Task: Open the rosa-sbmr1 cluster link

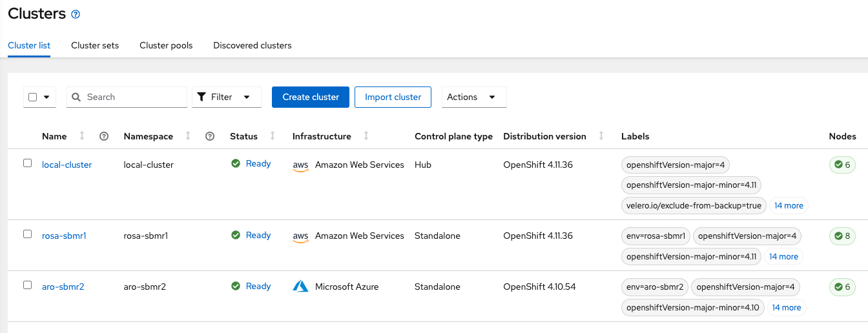Action: tap(64, 236)
